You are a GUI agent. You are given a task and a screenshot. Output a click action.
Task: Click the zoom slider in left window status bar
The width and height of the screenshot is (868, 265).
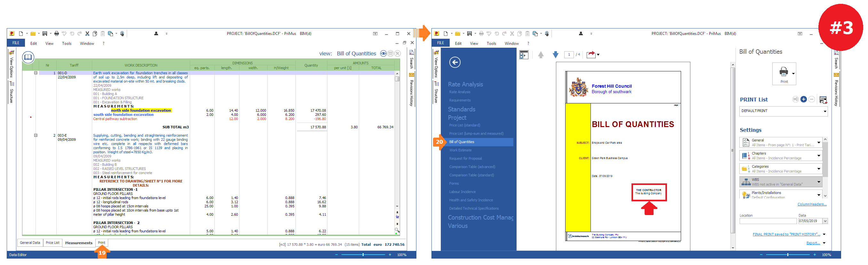363,255
